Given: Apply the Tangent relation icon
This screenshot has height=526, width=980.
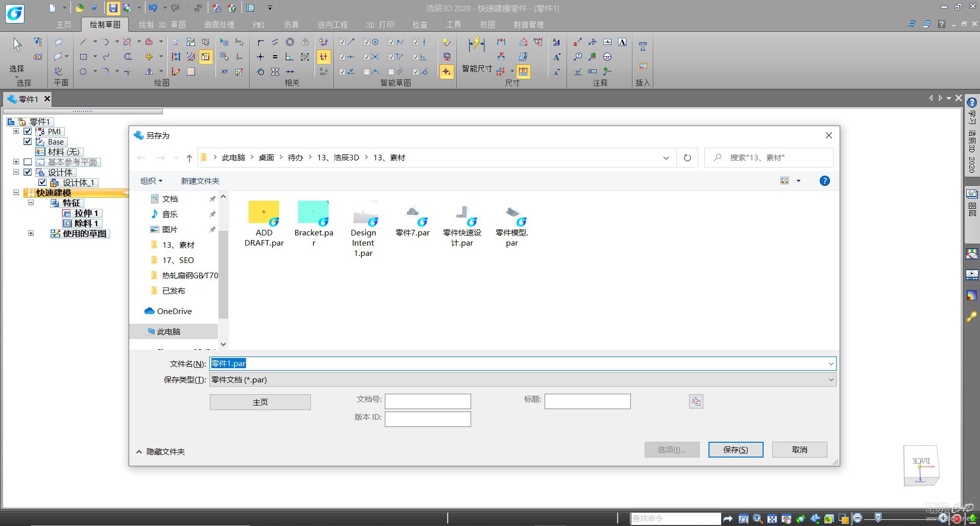Looking at the screenshot, I should pyautogui.click(x=260, y=71).
